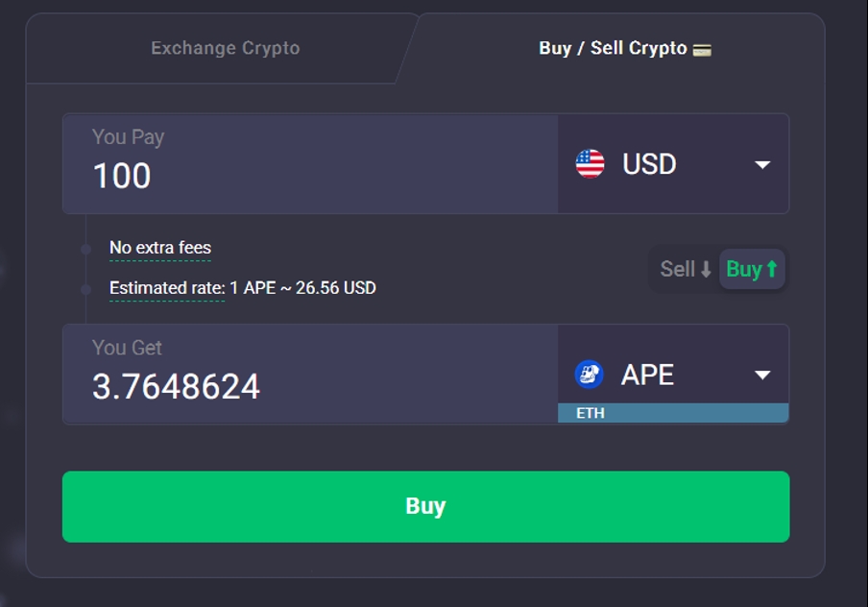Click the US flag icon
Screen dimensions: 868x607
tap(591, 164)
